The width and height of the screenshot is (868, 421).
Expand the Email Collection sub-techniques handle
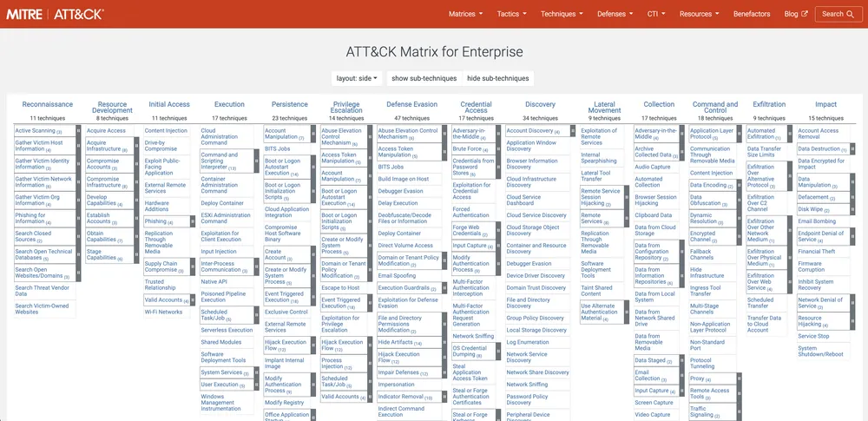point(682,376)
